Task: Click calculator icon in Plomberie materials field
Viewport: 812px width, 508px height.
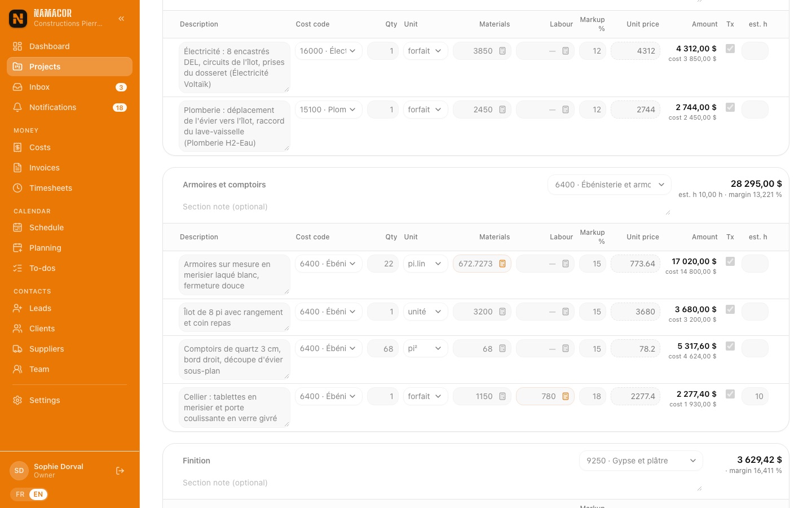Action: (x=502, y=110)
